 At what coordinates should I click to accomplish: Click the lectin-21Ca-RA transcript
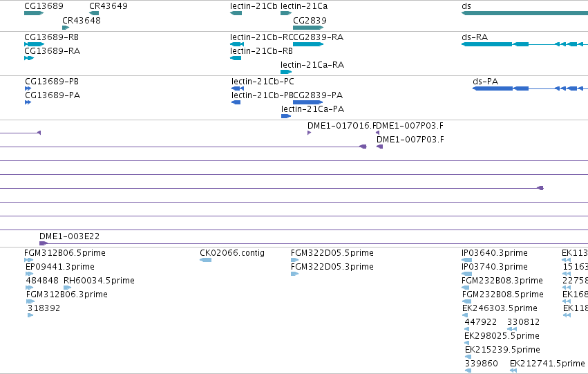tap(286, 72)
